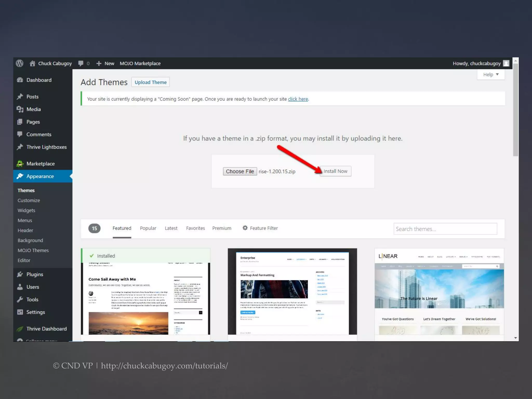The height and width of the screenshot is (399, 532).
Task: Click the Marketplace mascot icon
Action: (x=20, y=164)
